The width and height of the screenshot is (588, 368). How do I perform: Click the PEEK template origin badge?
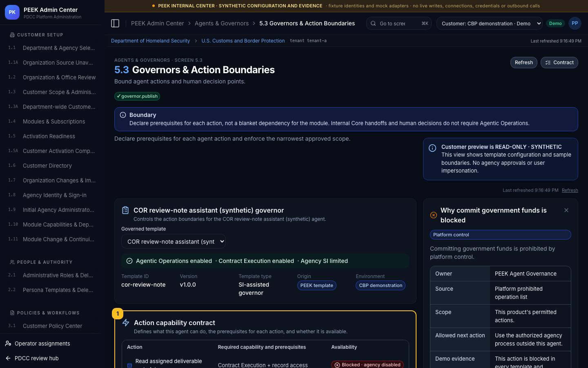(317, 285)
